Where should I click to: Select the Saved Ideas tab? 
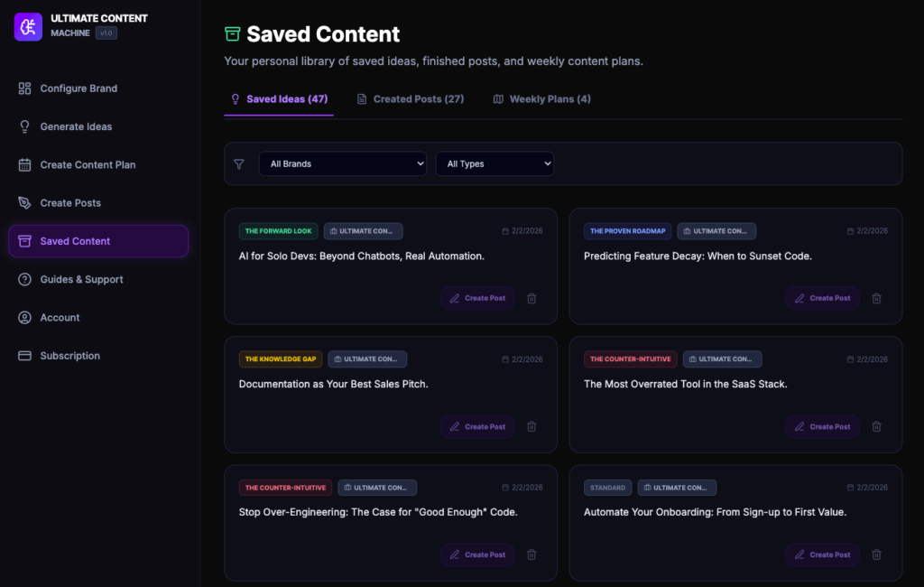[279, 99]
